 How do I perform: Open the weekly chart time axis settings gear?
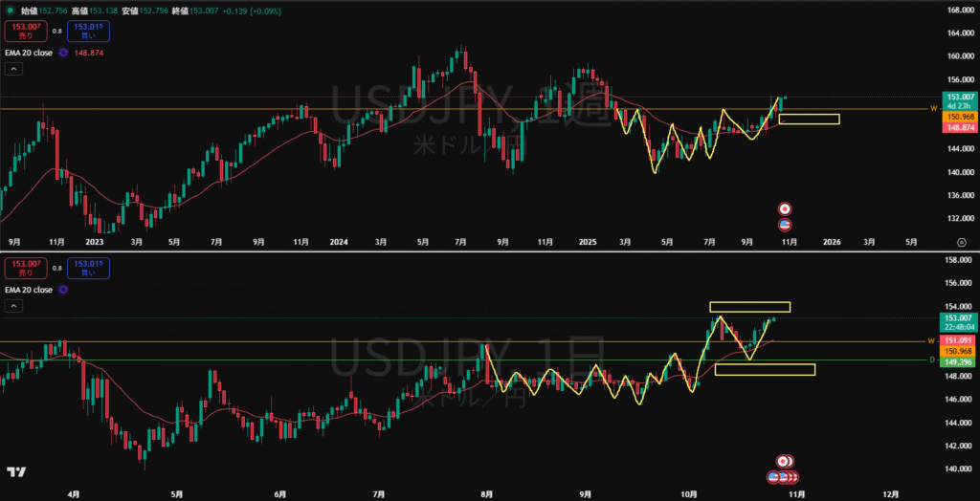961,243
